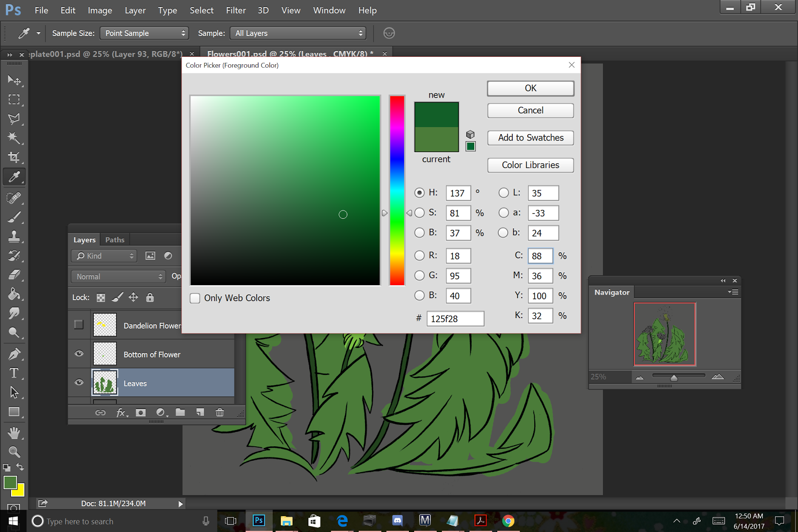Open the Filter menu
The image size is (798, 532).
(235, 10)
